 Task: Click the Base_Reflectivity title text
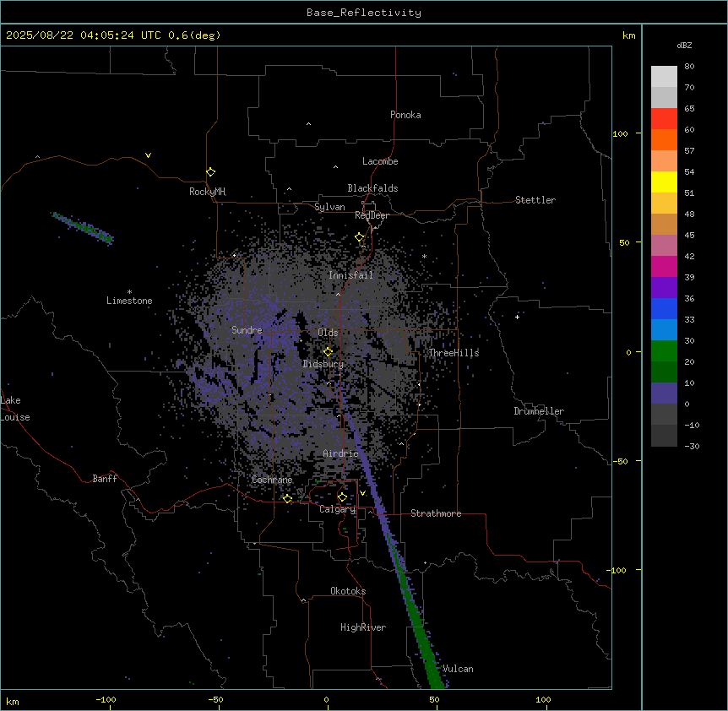[364, 13]
